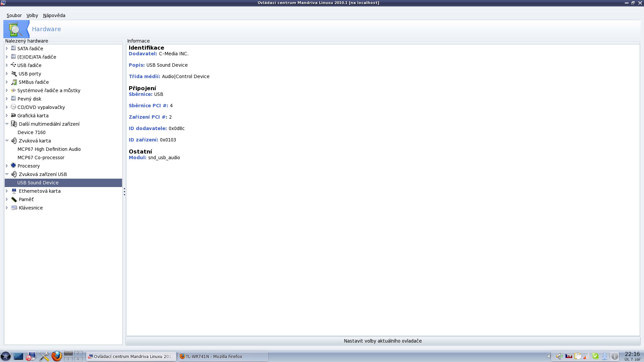Image resolution: width=644 pixels, height=362 pixels.
Task: Click the network signal tray icon
Action: point(586,356)
